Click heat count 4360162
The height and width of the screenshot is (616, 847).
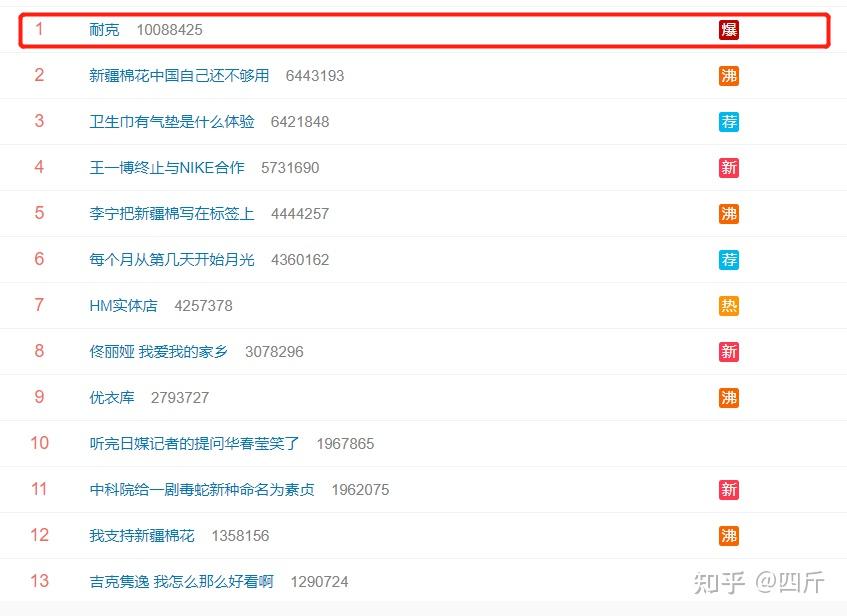[300, 259]
